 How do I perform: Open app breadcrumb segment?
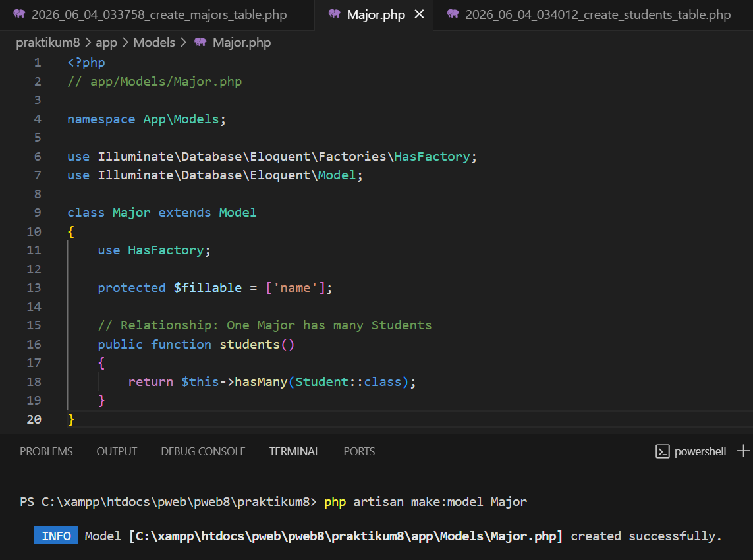(106, 43)
